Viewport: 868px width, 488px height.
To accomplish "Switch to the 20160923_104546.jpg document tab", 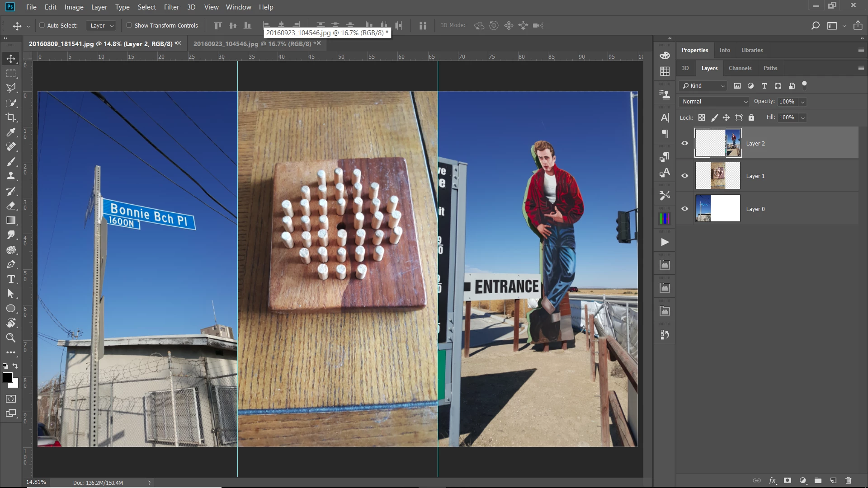I will pos(252,44).
